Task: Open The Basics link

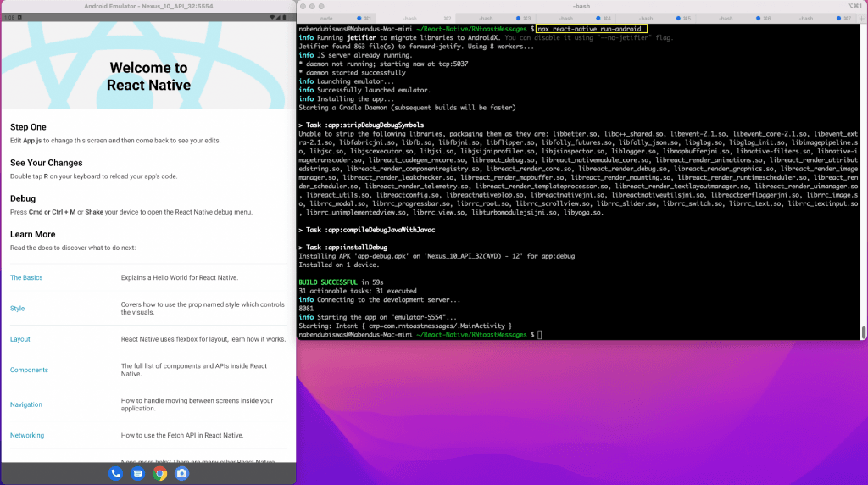Action: click(26, 278)
